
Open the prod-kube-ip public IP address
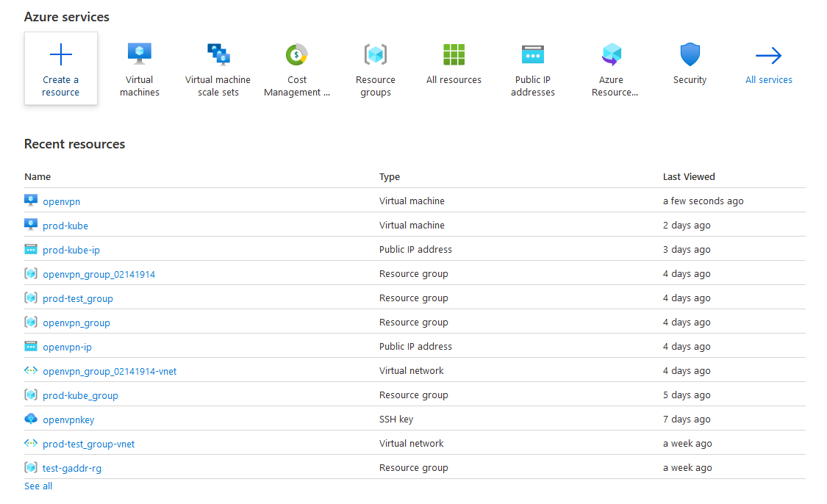(71, 250)
